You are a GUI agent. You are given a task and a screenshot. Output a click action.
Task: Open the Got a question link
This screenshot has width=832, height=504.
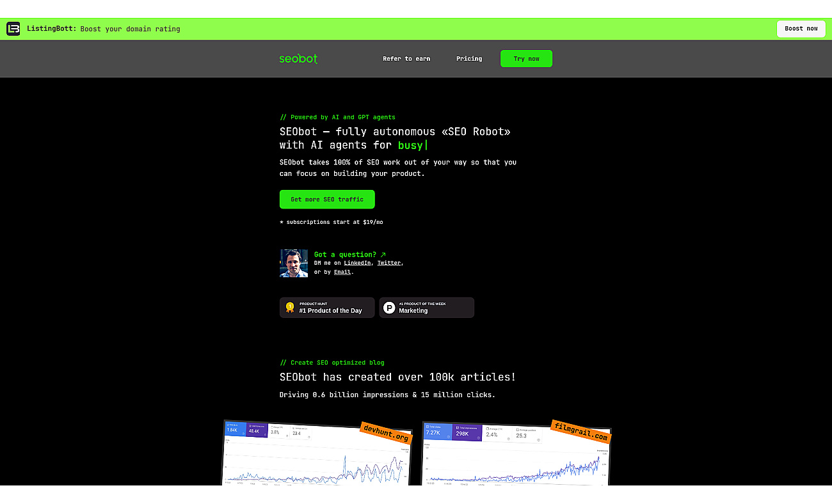pos(350,255)
